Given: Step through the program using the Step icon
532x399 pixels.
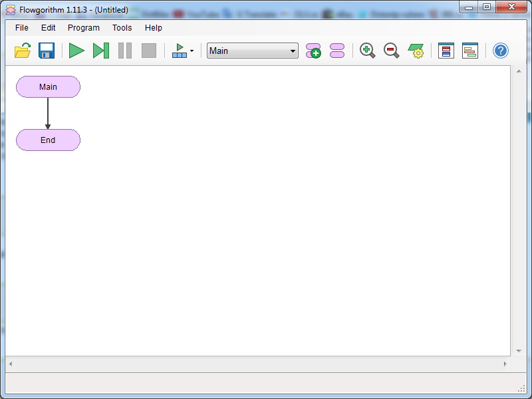Looking at the screenshot, I should 101,51.
